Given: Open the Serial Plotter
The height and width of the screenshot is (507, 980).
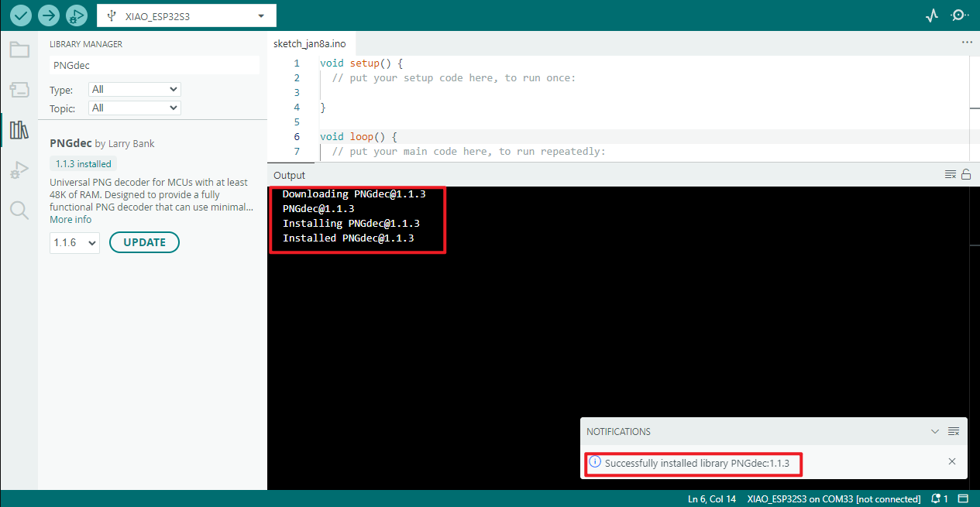Looking at the screenshot, I should (932, 15).
